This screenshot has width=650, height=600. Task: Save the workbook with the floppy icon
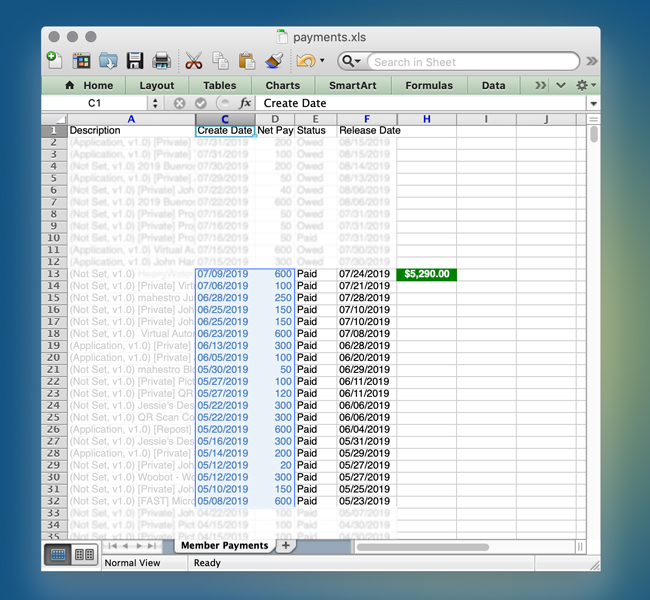click(x=135, y=61)
